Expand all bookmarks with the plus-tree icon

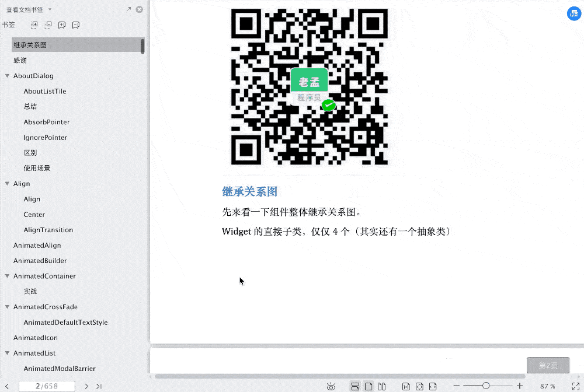[x=34, y=25]
